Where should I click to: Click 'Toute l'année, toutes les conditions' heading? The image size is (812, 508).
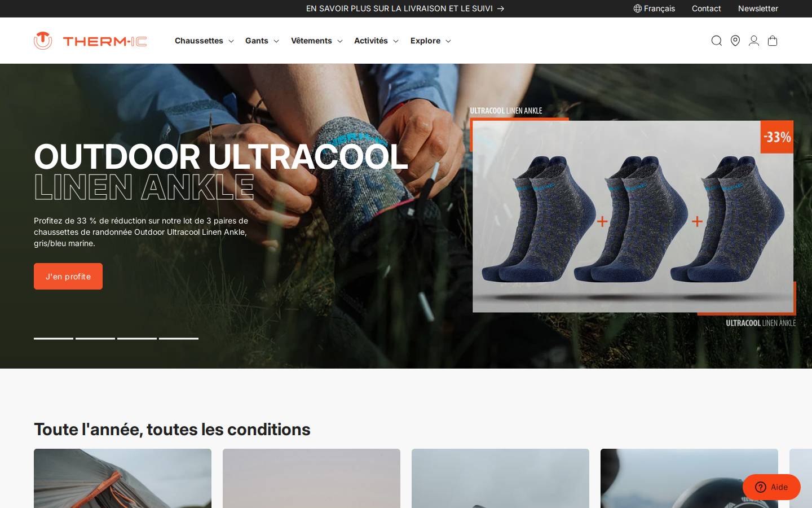tap(172, 429)
